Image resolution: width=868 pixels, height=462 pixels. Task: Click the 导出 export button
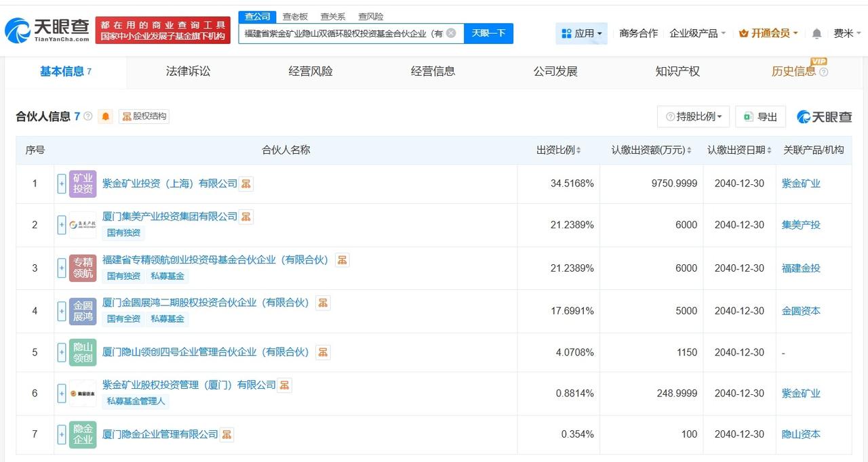760,117
